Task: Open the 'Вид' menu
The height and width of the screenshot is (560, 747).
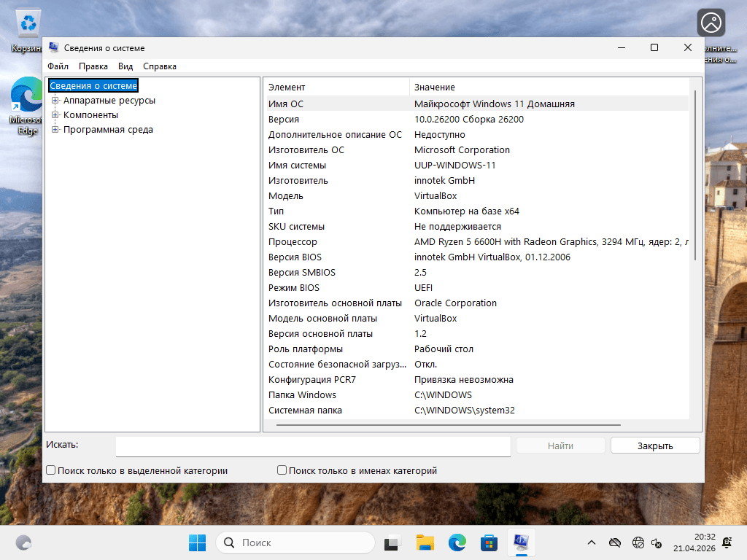Action: [x=125, y=66]
